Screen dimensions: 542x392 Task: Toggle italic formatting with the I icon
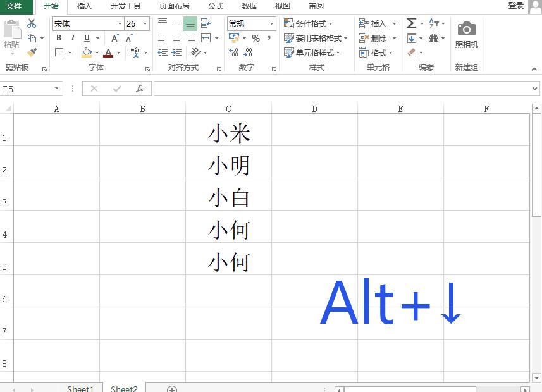pyautogui.click(x=72, y=37)
